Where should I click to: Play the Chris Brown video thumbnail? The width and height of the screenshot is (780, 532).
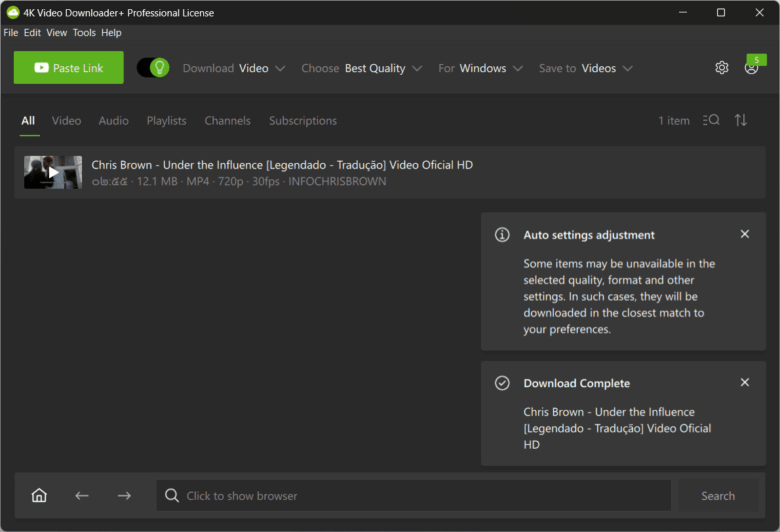tap(53, 172)
